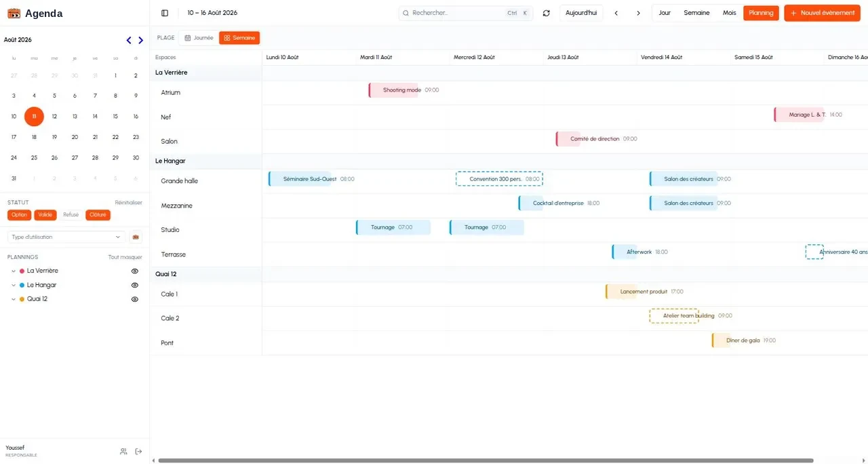
Task: Click the logout icon at bottom left
Action: (138, 451)
